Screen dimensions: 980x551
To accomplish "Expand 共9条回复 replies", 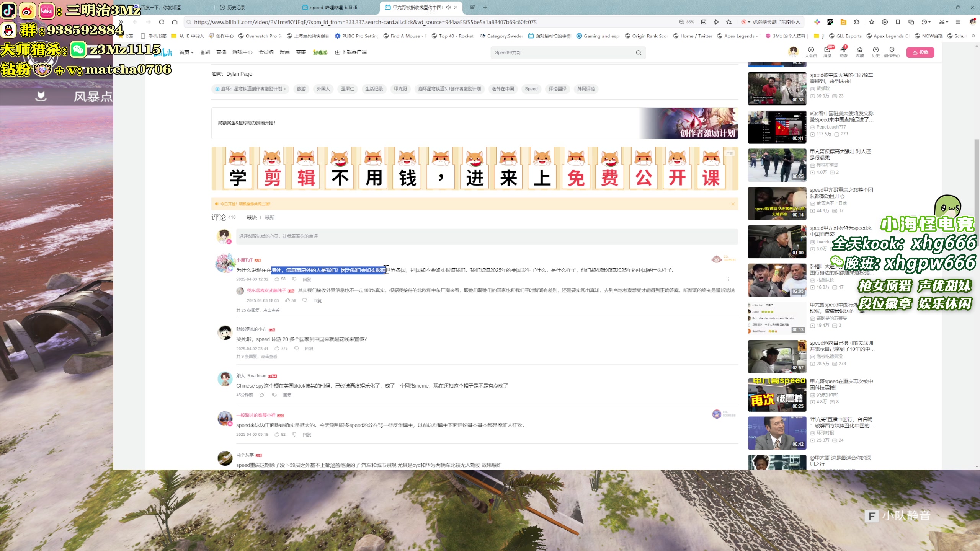I will click(256, 356).
